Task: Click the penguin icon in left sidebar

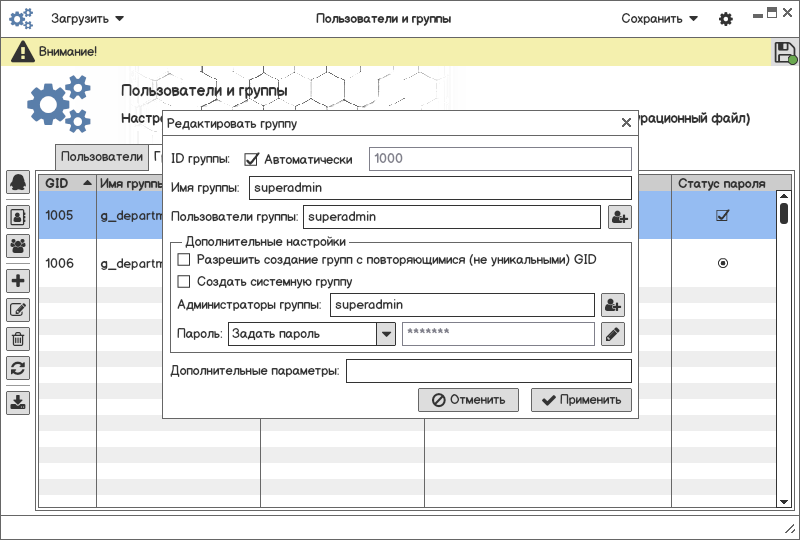Action: click(18, 182)
